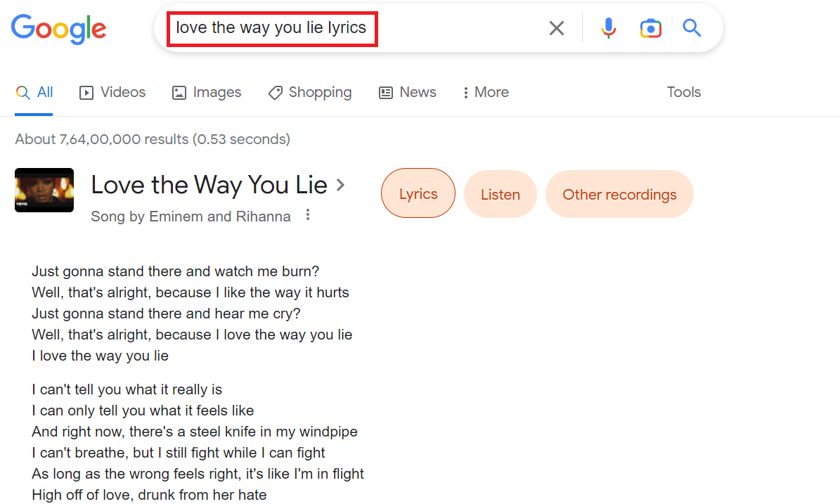
Task: Open the three-dot menu beside the song title
Action: point(308,215)
